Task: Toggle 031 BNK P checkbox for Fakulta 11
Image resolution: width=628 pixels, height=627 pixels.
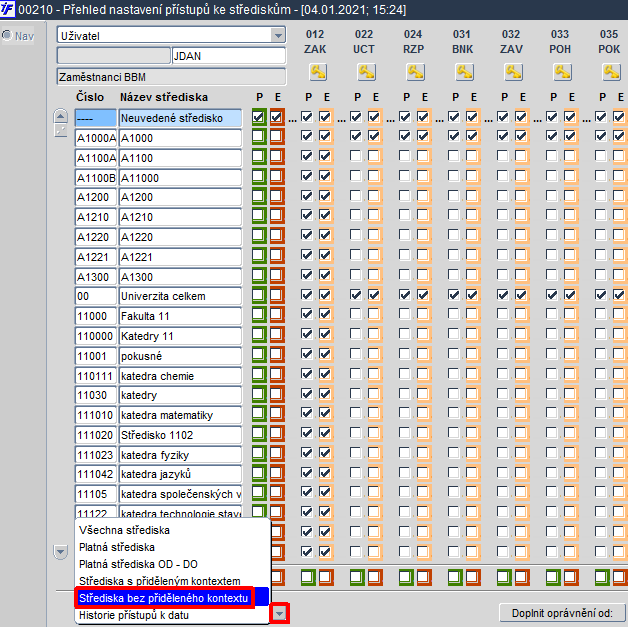Action: tap(454, 314)
